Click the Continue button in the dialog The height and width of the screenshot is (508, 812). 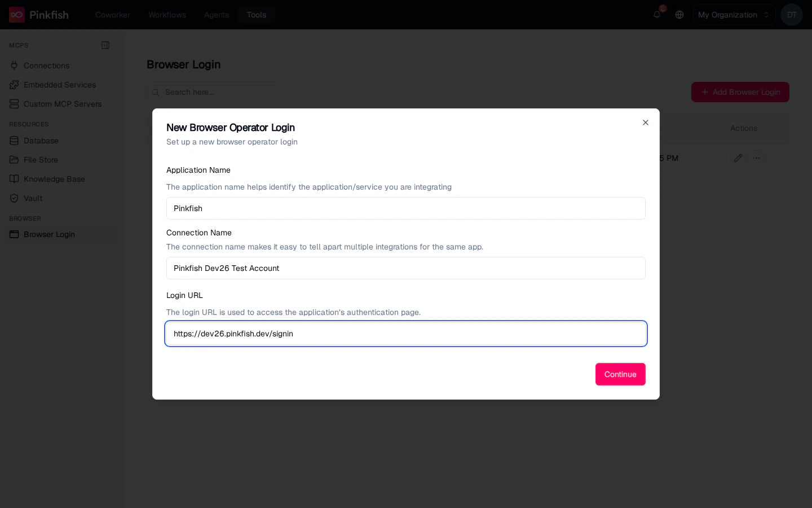pos(620,374)
